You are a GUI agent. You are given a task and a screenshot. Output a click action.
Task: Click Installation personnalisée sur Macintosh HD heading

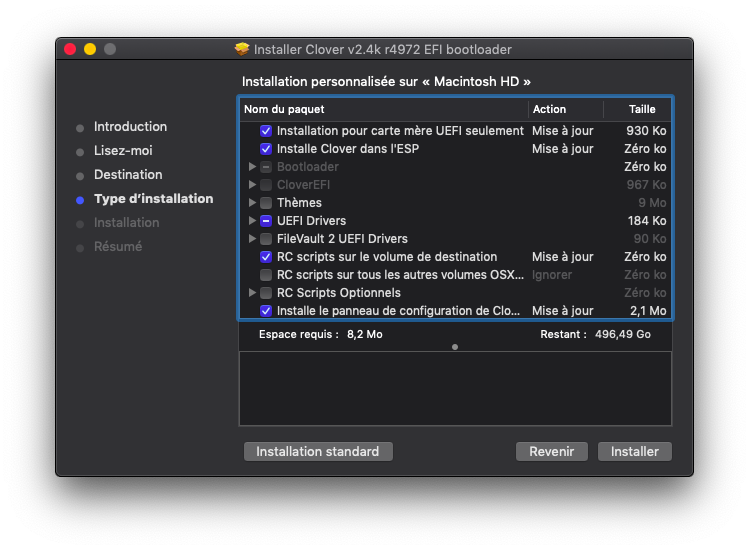click(x=386, y=82)
